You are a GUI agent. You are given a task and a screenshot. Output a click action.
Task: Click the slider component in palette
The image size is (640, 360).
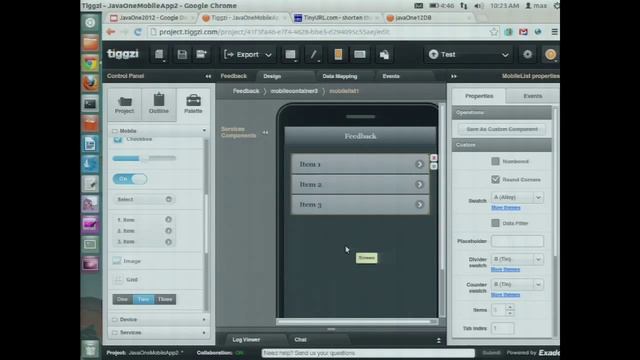[144, 158]
